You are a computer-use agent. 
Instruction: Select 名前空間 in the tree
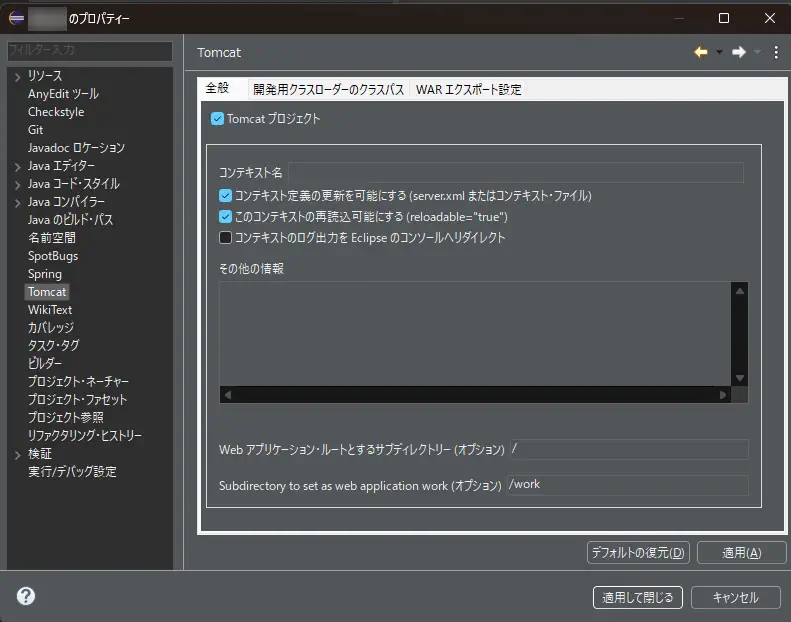[x=51, y=238]
